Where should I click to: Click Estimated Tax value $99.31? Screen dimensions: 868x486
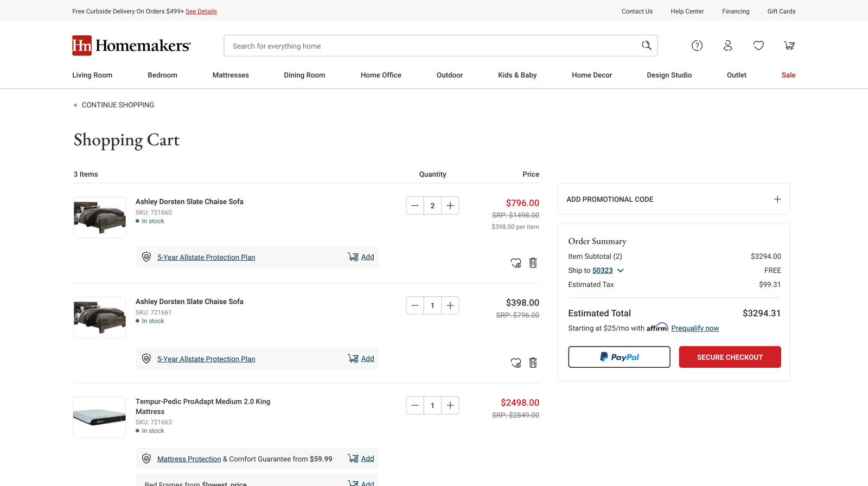tap(770, 284)
